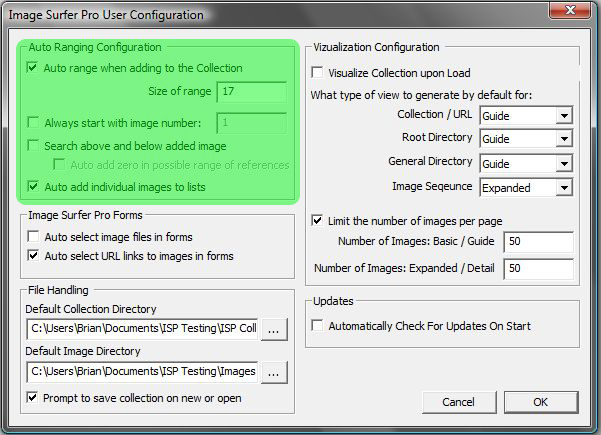601x435 pixels.
Task: Click the Cancel button
Action: (459, 402)
